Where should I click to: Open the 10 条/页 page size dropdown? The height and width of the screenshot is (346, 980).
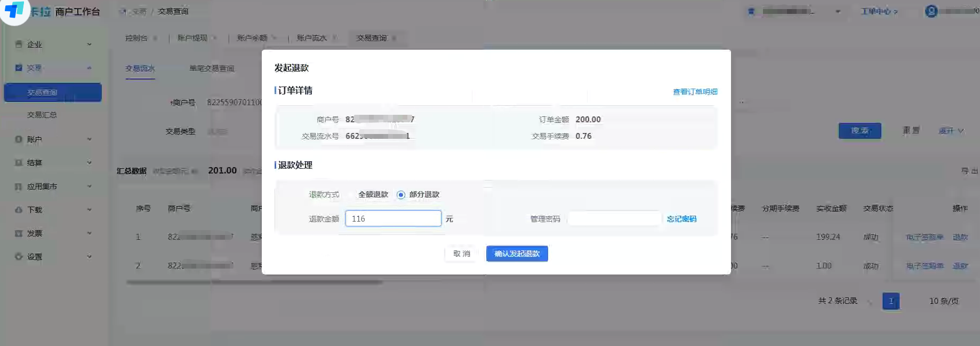943,301
